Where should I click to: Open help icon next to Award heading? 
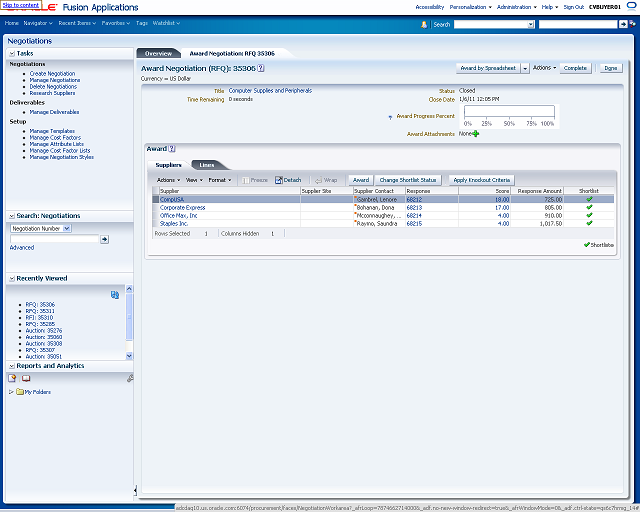[x=172, y=149]
